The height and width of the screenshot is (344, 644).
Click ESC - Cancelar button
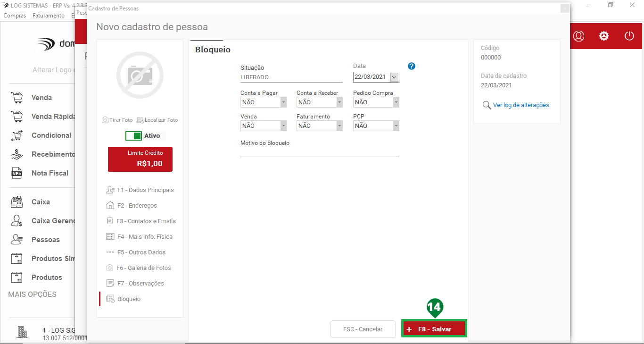tap(363, 329)
